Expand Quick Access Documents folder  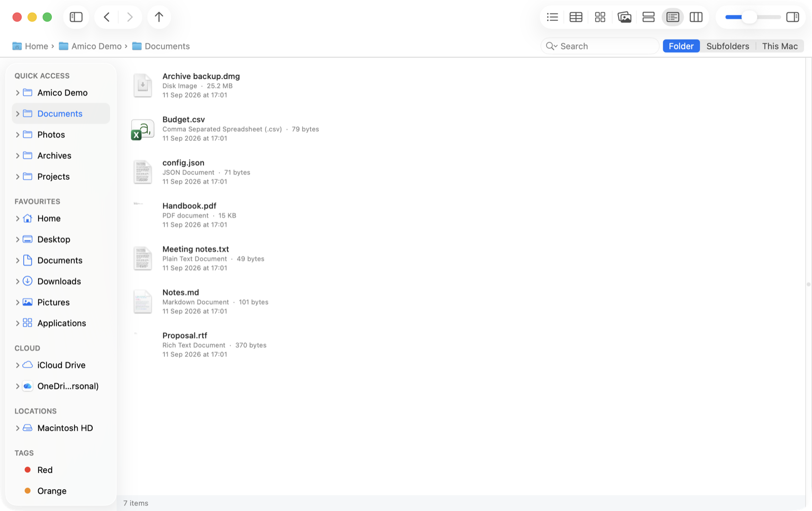point(17,114)
